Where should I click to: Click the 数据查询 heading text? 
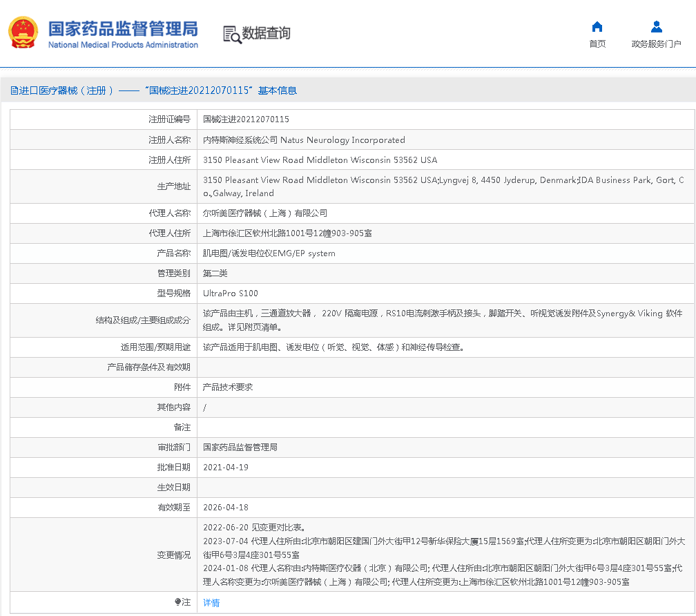pyautogui.click(x=267, y=33)
